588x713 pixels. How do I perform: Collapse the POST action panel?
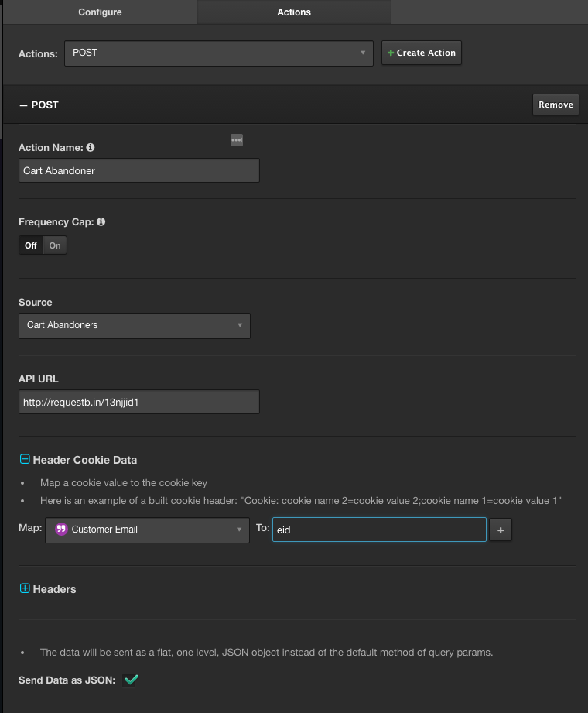24,105
